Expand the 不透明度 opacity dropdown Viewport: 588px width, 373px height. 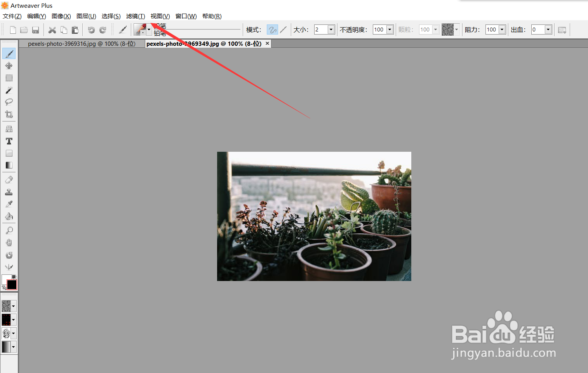pyautogui.click(x=390, y=29)
